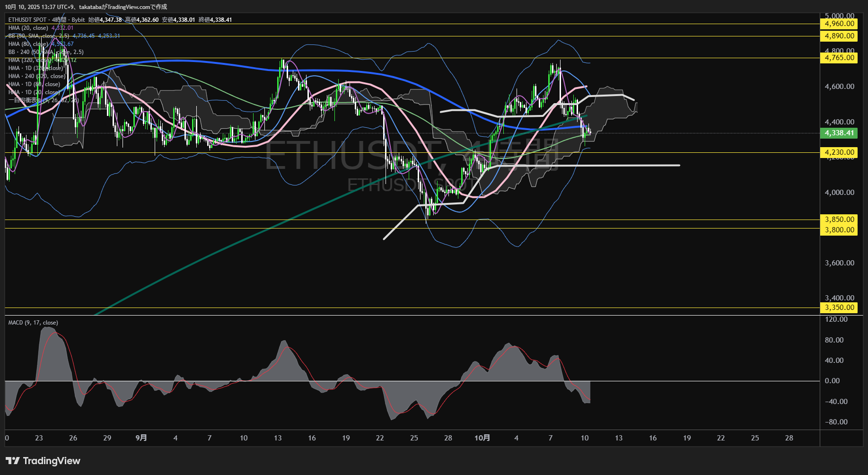Select the HMA (20, close) indicator legend
This screenshot has height=475, width=868.
point(28,28)
